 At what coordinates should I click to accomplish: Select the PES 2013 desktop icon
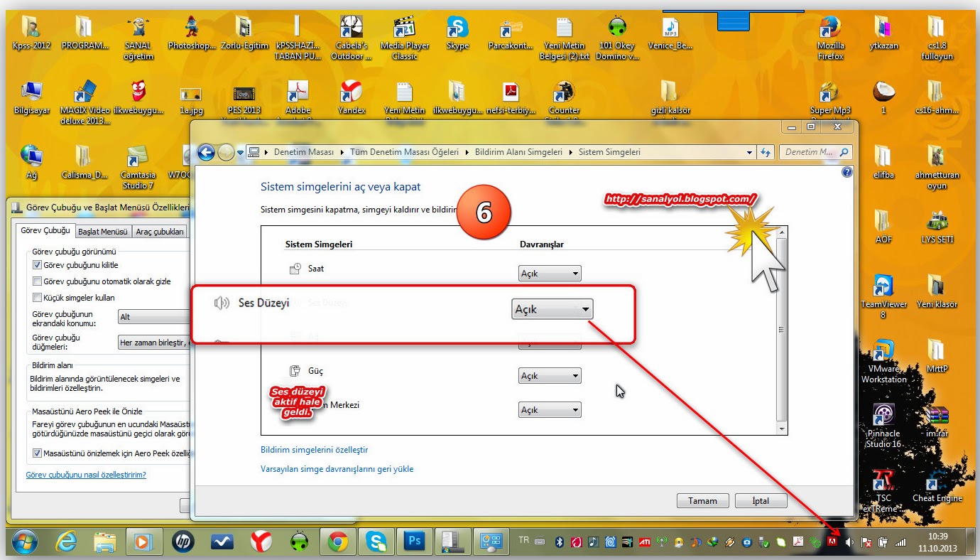tap(244, 98)
